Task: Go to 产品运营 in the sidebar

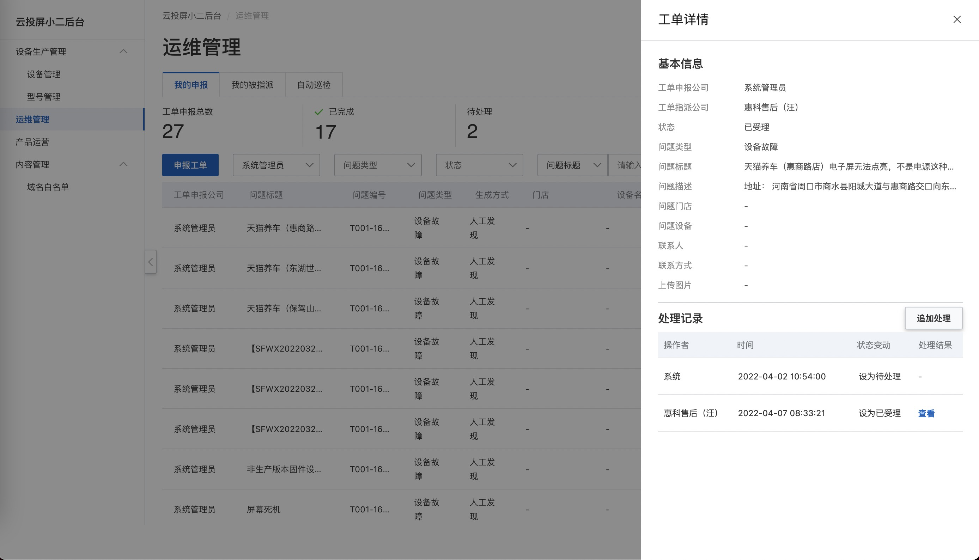Action: [x=32, y=142]
